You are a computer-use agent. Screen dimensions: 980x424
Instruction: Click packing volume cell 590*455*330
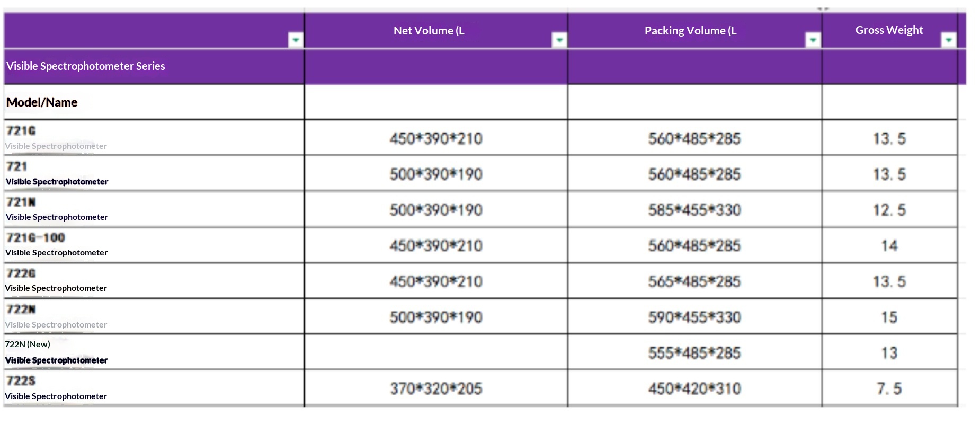694,316
